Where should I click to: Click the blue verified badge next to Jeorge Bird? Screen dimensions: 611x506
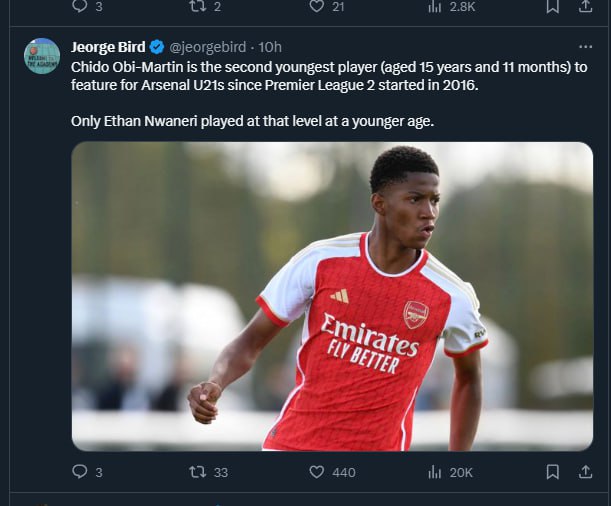coord(157,47)
